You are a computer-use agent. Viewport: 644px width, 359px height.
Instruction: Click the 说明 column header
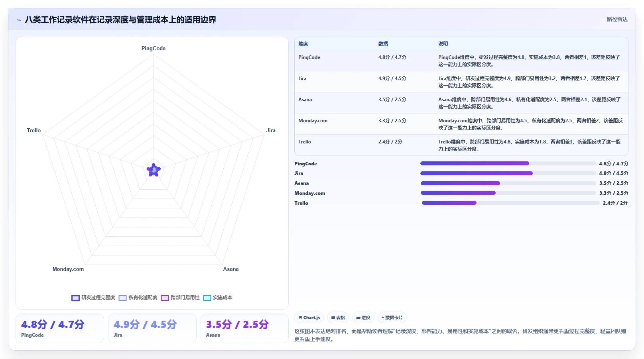pos(443,44)
